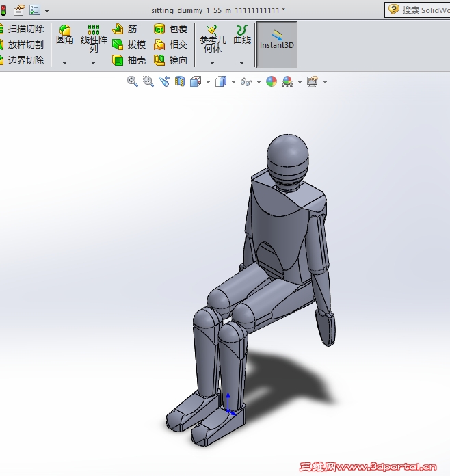
Task: Expand the Fillet (圆角) dropdown arrow
Action: coord(65,63)
